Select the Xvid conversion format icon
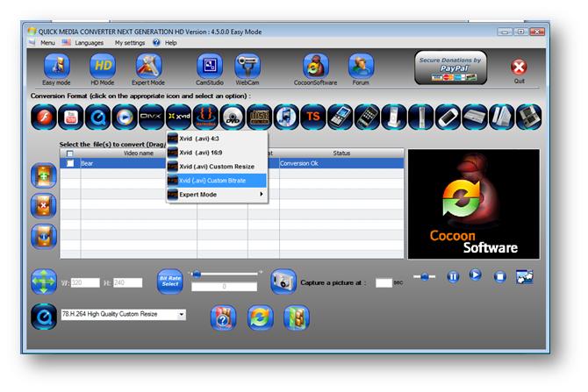This screenshot has height=392, width=588. [x=178, y=118]
